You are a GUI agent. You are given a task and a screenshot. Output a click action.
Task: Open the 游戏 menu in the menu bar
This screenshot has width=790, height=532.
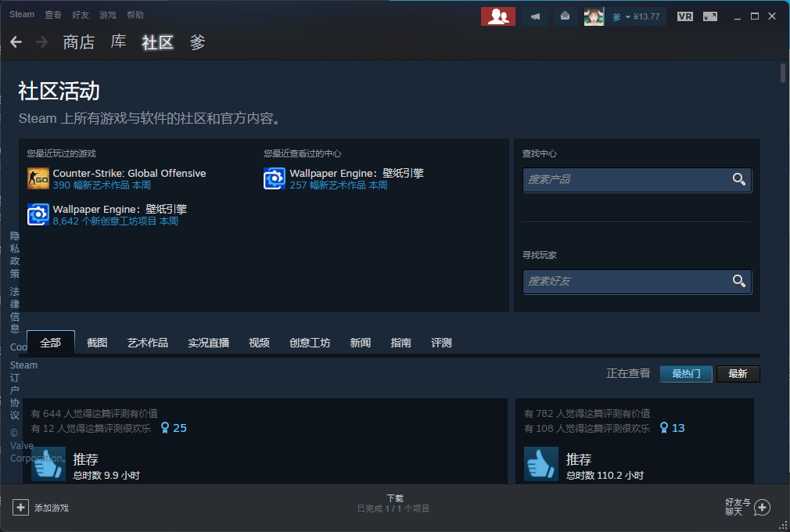[107, 14]
